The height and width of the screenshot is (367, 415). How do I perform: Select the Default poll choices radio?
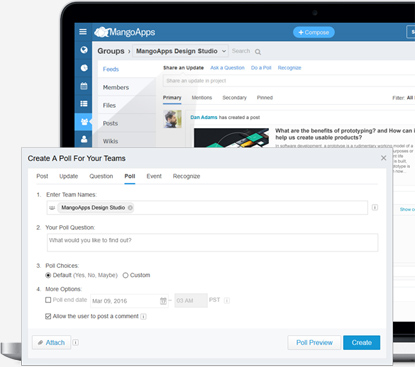pyautogui.click(x=48, y=275)
